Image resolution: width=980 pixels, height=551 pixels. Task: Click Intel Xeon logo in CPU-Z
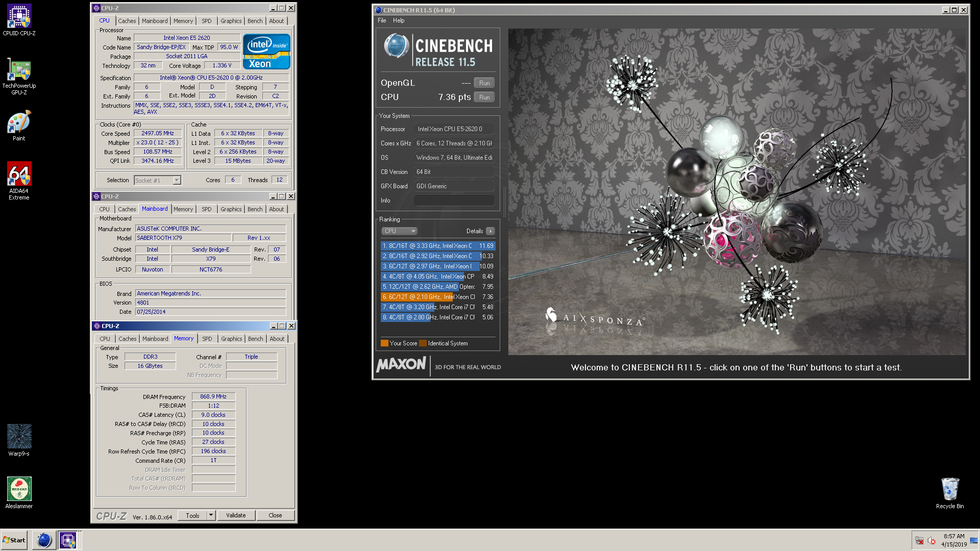point(266,52)
